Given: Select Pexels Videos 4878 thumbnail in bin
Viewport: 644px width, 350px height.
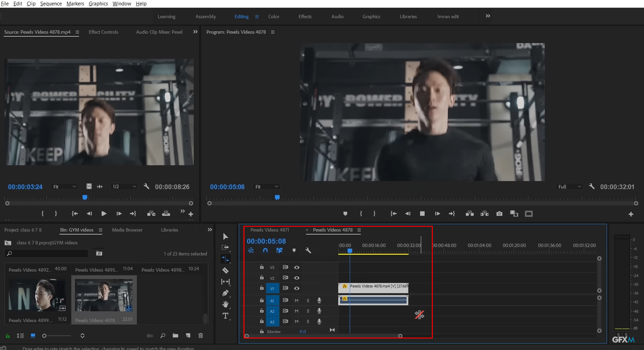Looking at the screenshot, I should [104, 295].
